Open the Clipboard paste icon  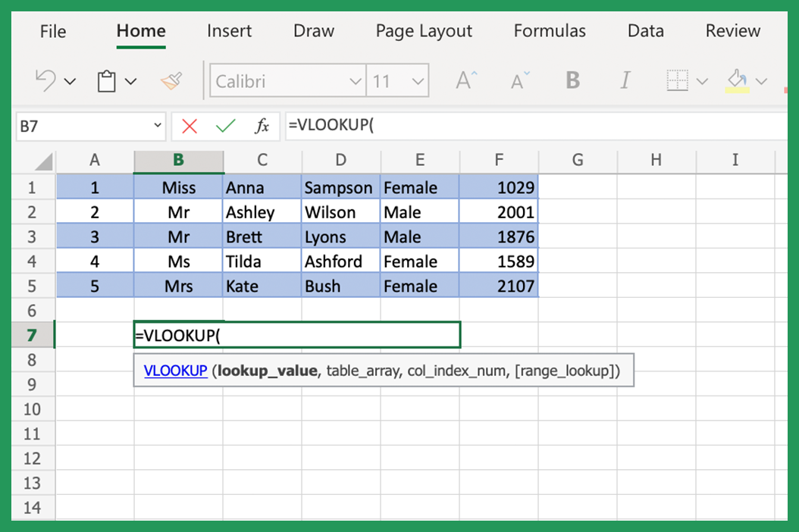106,80
